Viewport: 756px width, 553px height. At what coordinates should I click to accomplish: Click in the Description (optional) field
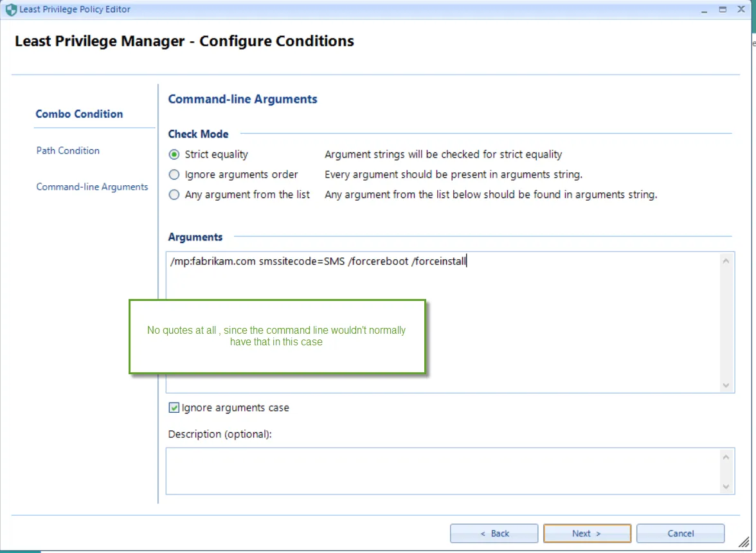click(x=442, y=471)
